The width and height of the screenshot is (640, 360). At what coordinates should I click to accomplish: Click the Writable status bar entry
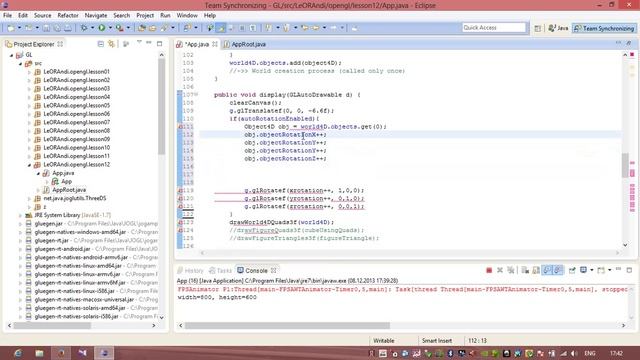(x=384, y=341)
